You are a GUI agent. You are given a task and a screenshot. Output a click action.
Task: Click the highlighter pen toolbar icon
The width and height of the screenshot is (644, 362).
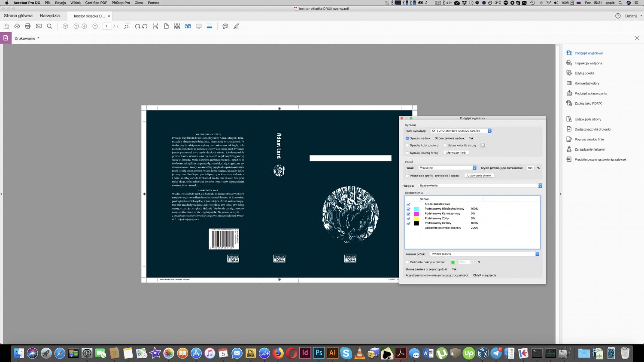click(236, 26)
